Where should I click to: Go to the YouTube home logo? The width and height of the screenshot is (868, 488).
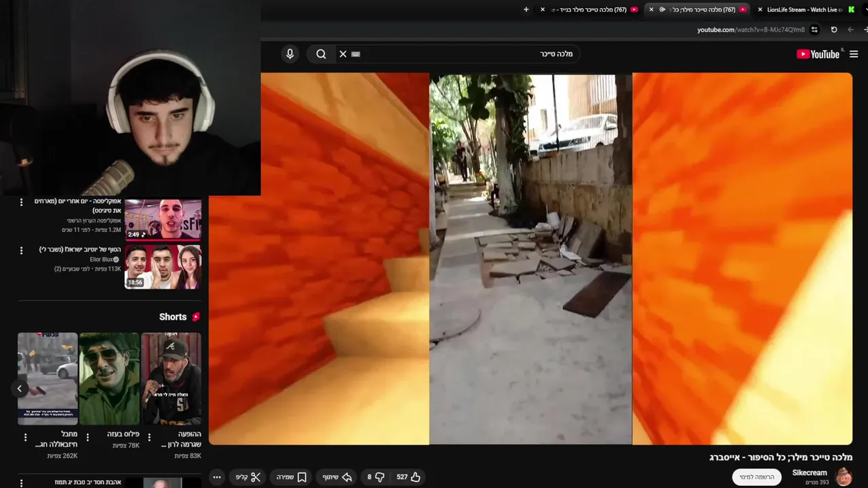818,54
